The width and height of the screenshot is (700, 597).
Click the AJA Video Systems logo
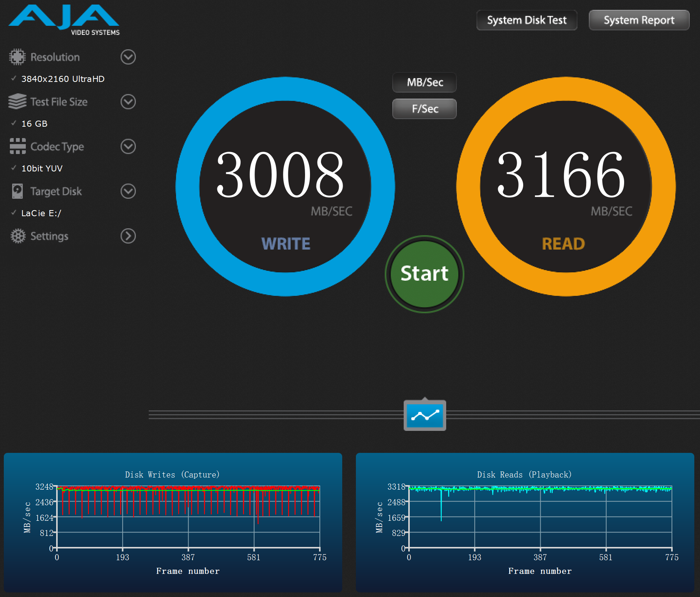[64, 20]
